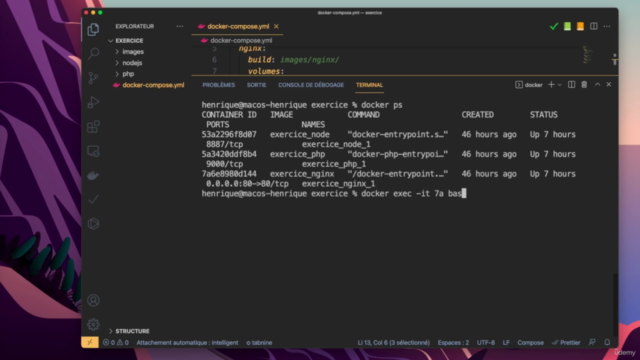Click the Prettier status bar item
The image size is (640, 360).
[566, 342]
